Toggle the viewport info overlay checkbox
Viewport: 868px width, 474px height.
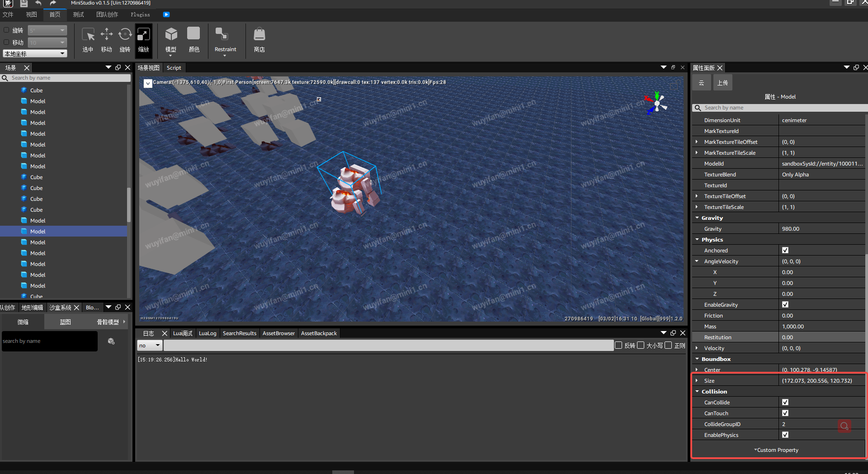[148, 83]
